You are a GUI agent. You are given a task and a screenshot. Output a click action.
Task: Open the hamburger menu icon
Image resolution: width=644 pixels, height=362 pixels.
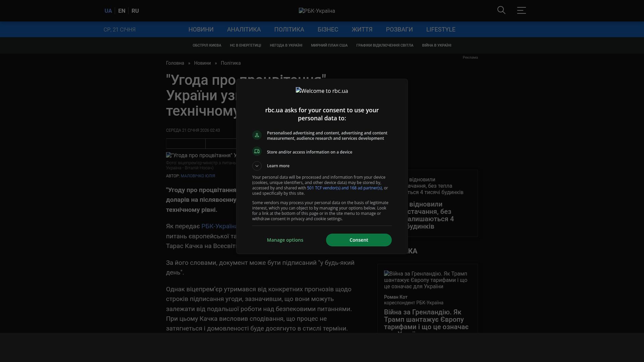pyautogui.click(x=521, y=10)
